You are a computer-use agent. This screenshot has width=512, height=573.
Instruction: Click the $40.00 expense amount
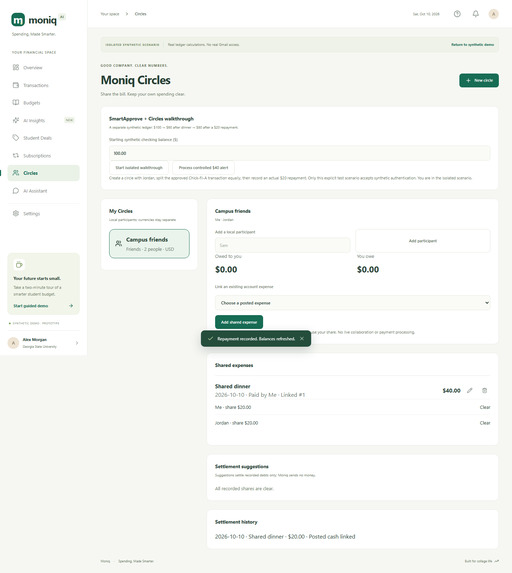tap(451, 391)
